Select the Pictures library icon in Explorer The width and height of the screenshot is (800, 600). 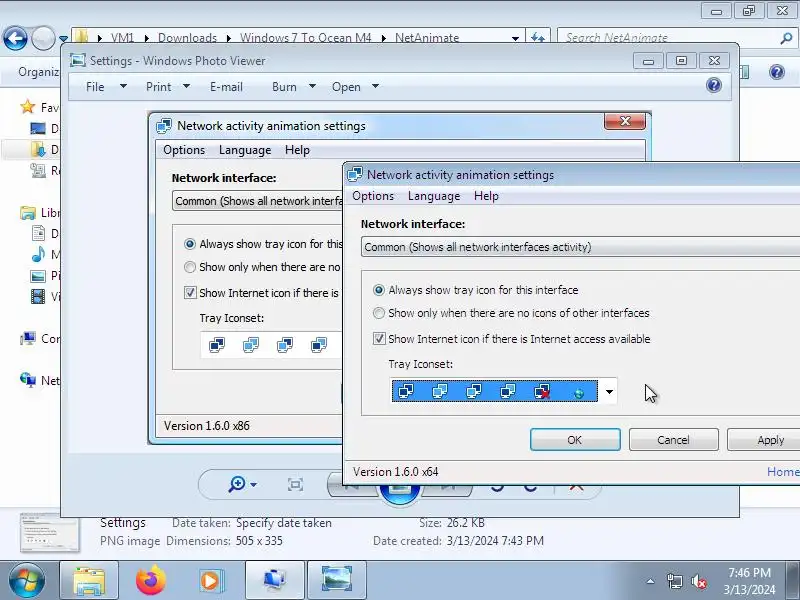(38, 276)
